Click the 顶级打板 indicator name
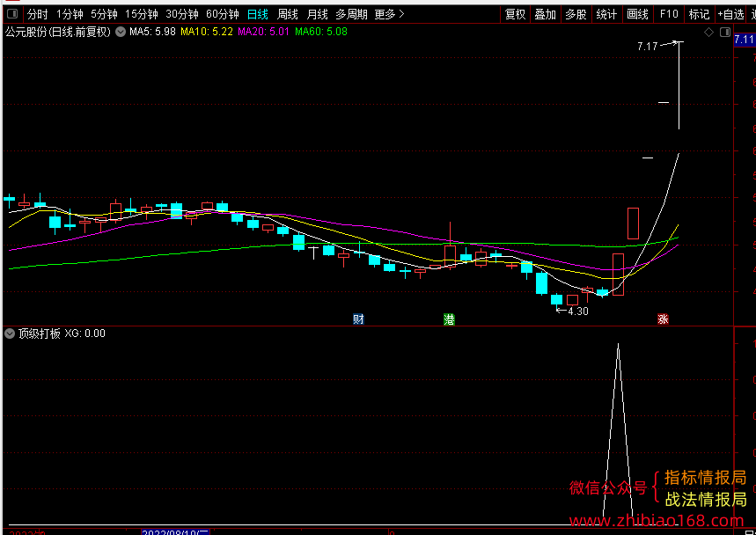The width and height of the screenshot is (756, 535). tap(40, 333)
